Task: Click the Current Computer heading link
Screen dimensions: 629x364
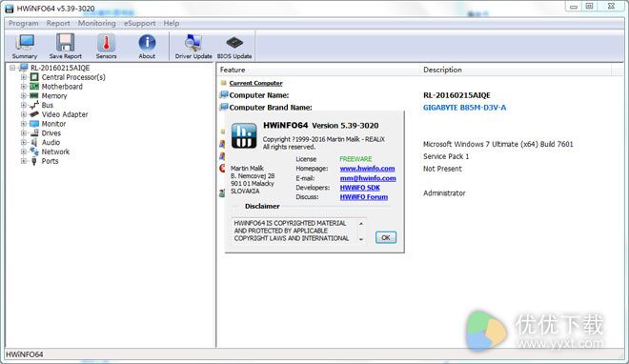Action: [x=256, y=83]
